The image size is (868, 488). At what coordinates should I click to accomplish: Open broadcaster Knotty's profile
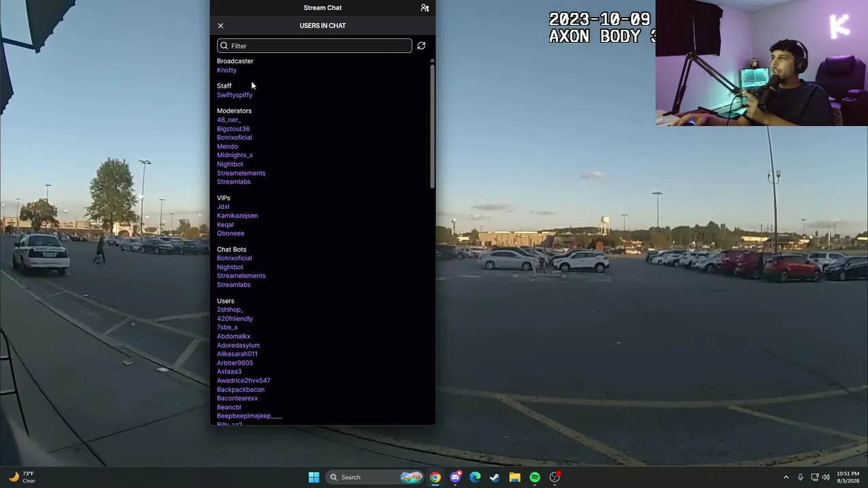[226, 70]
